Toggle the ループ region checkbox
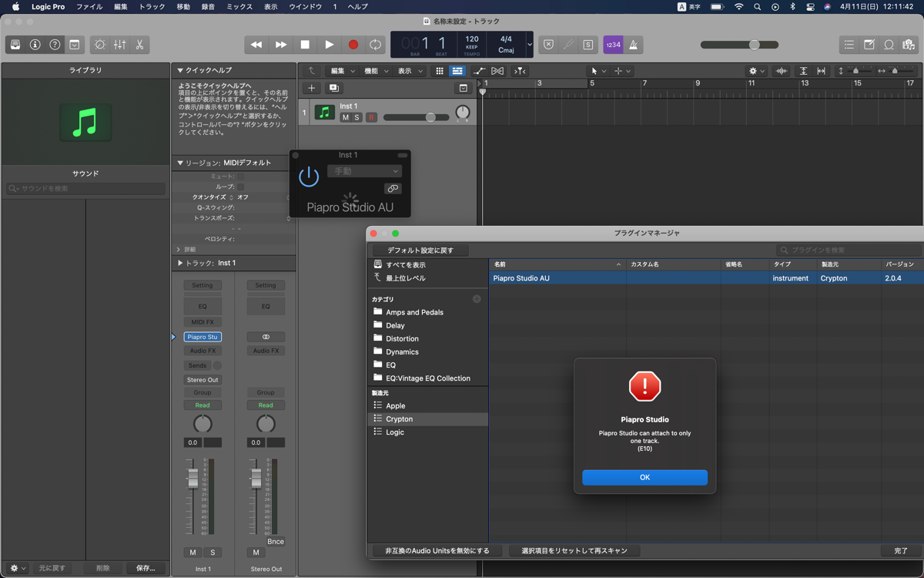924x578 pixels. tap(241, 187)
